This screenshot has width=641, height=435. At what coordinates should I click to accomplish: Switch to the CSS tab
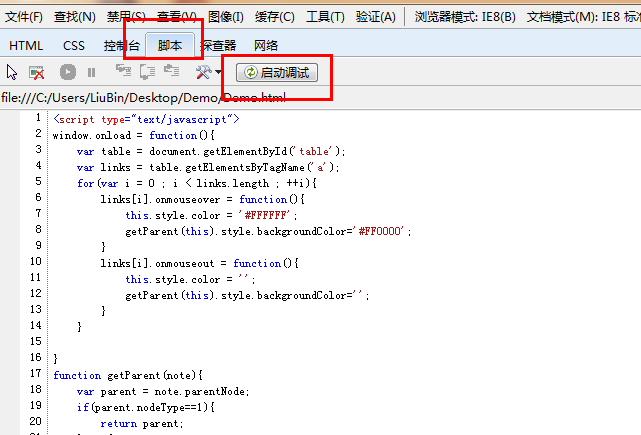(x=74, y=45)
